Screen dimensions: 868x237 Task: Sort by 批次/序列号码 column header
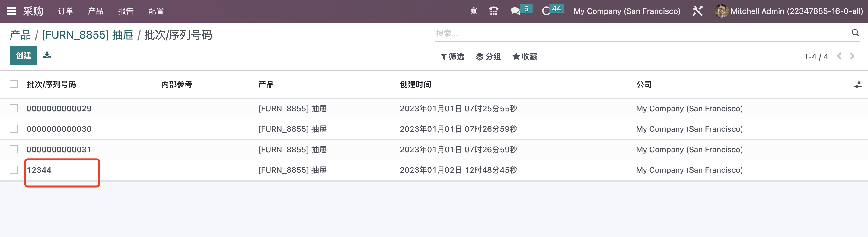[x=52, y=84]
